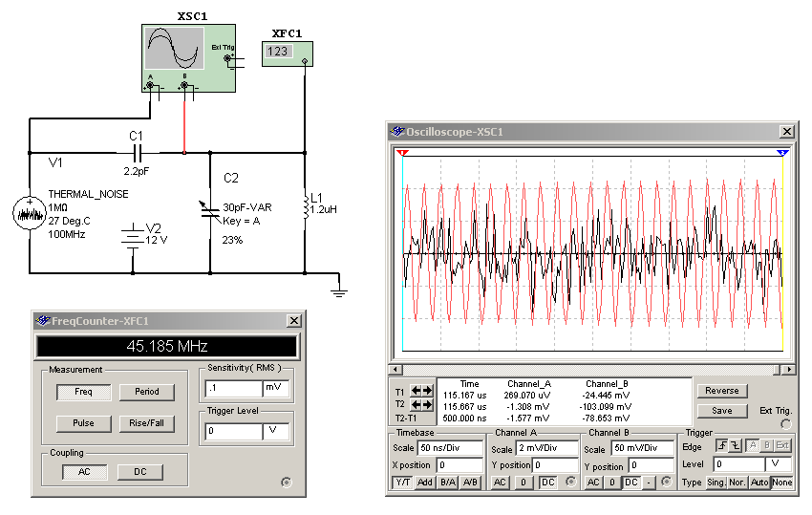Viewport: 812px width, 515px height.
Task: Click the T1 cursor arrows
Action: click(421, 391)
